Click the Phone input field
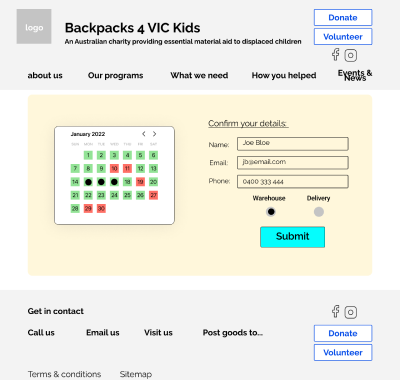The image size is (400, 380). tap(293, 182)
